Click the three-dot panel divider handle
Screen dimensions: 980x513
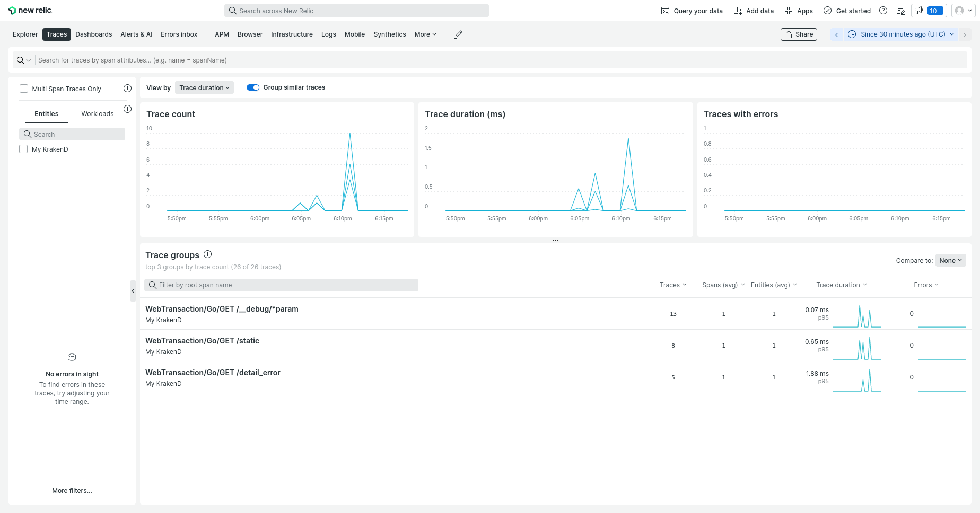tap(556, 240)
